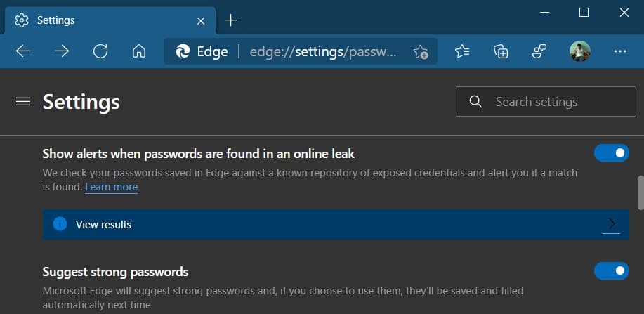Disable Suggest strong passwords
This screenshot has width=644, height=314.
(611, 270)
